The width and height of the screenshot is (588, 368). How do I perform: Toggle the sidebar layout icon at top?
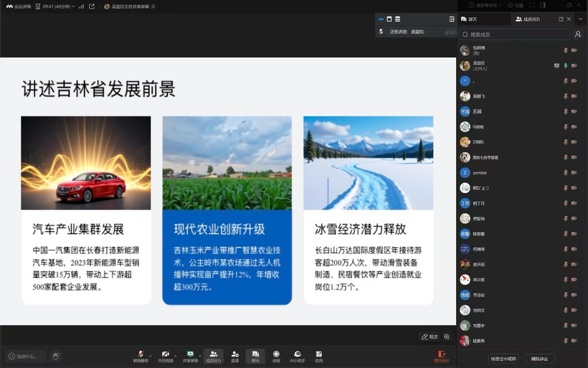pos(543,6)
